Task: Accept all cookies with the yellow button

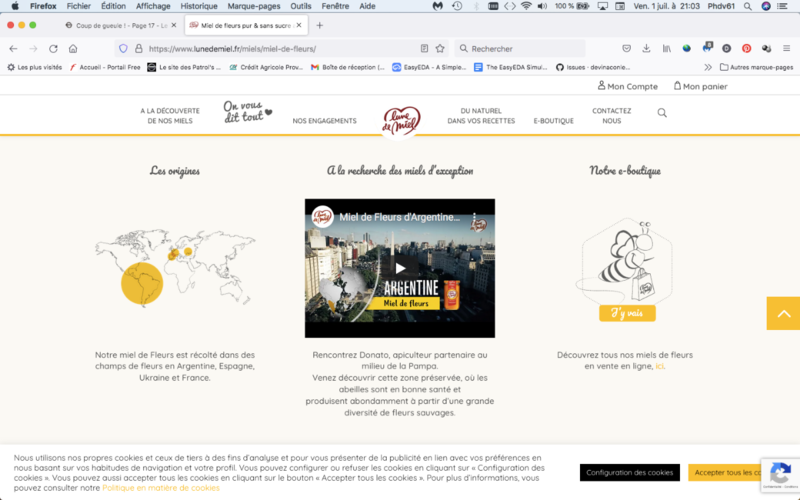Action: click(724, 472)
